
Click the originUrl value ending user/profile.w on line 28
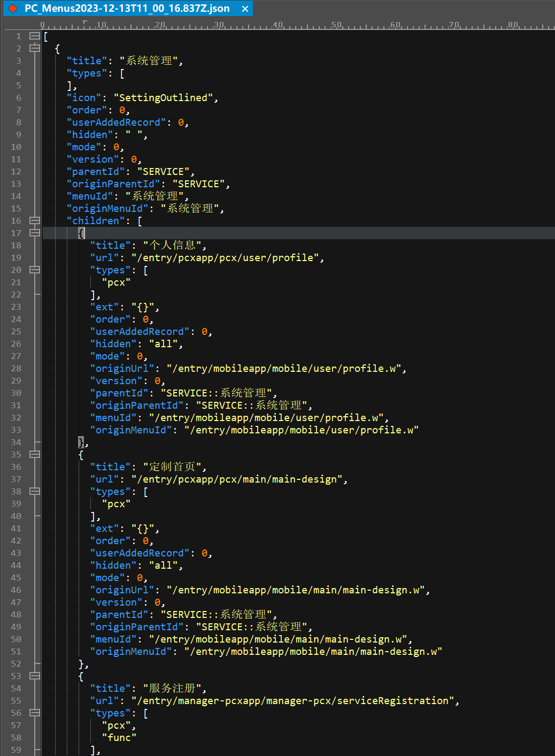click(284, 368)
